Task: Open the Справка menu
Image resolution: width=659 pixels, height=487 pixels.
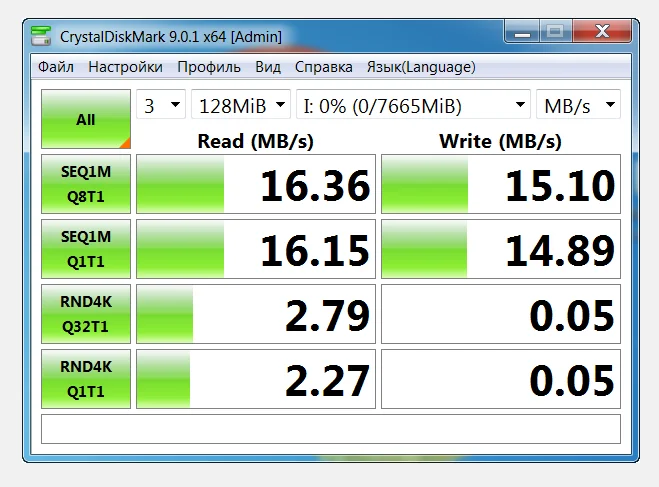Action: [324, 67]
